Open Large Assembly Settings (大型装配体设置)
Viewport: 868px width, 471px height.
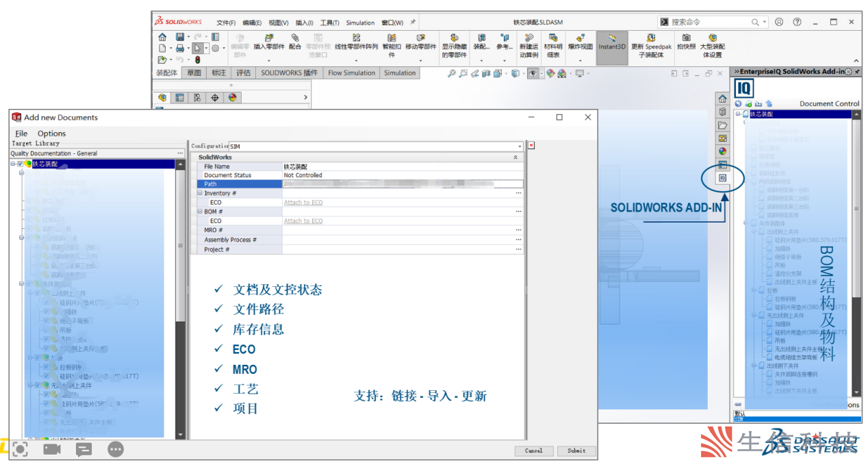click(x=713, y=45)
